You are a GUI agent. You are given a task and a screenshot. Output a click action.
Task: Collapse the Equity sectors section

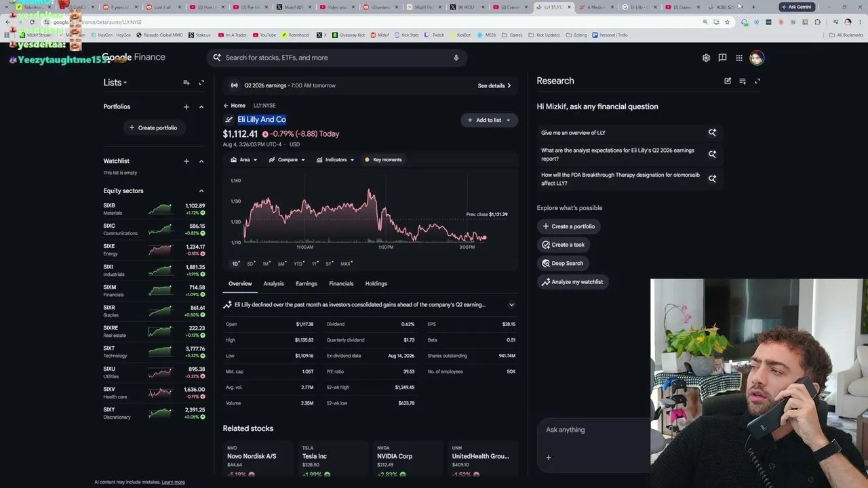point(201,191)
